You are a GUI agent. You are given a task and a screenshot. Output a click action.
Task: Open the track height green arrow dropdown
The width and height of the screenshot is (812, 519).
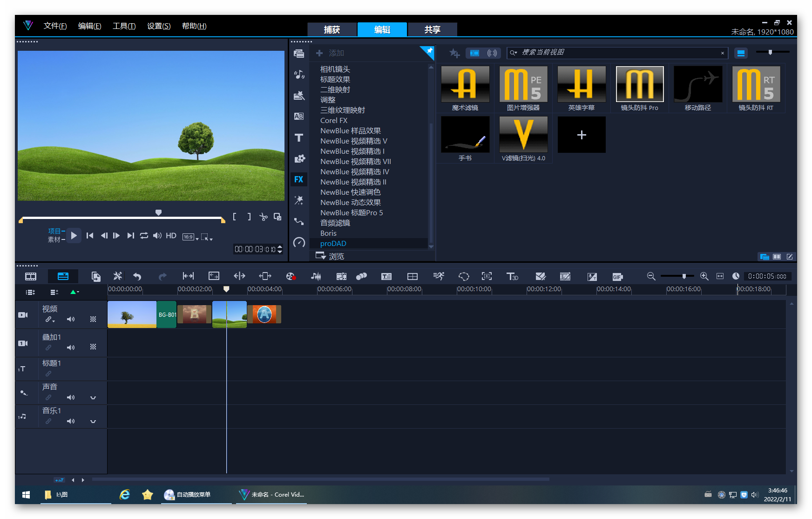pos(74,292)
